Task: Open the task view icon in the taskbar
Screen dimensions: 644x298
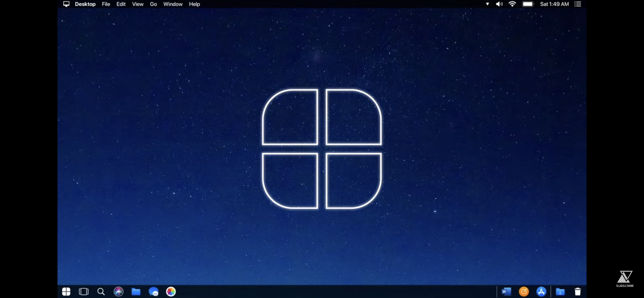Action: coord(84,292)
